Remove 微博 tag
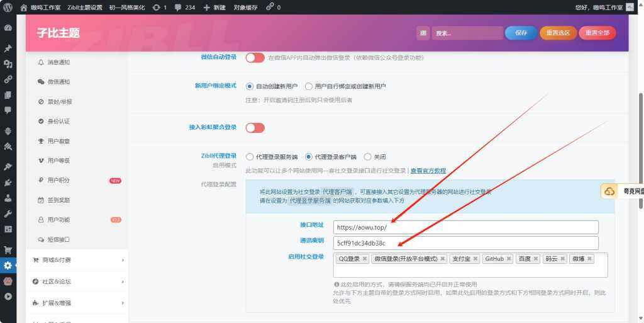Screen dimensions: 644x323 tap(589, 259)
